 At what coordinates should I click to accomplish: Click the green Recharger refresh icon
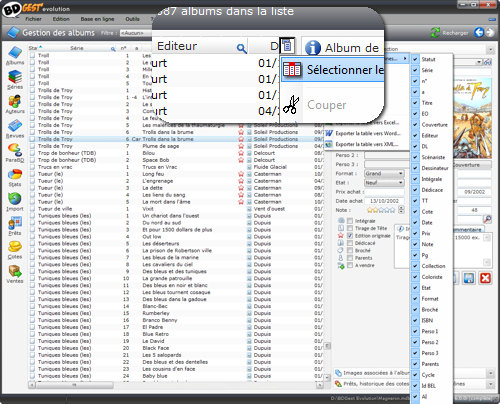click(435, 32)
